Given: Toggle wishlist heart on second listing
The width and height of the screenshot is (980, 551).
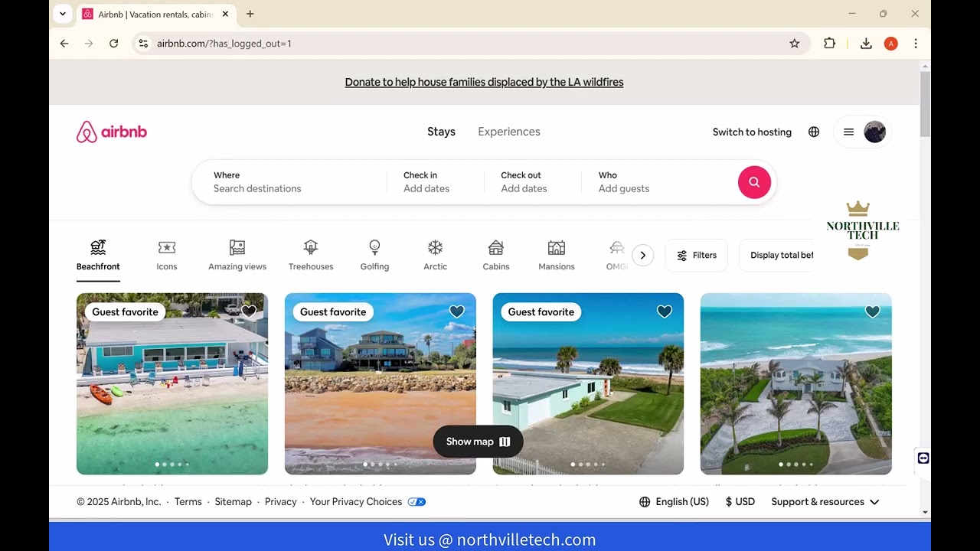Looking at the screenshot, I should (457, 311).
